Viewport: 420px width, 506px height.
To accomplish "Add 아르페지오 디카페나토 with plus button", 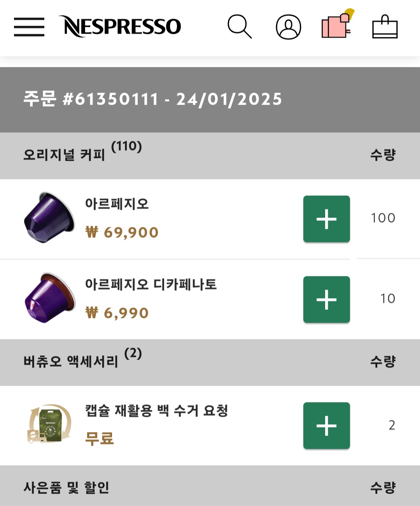I will [326, 299].
